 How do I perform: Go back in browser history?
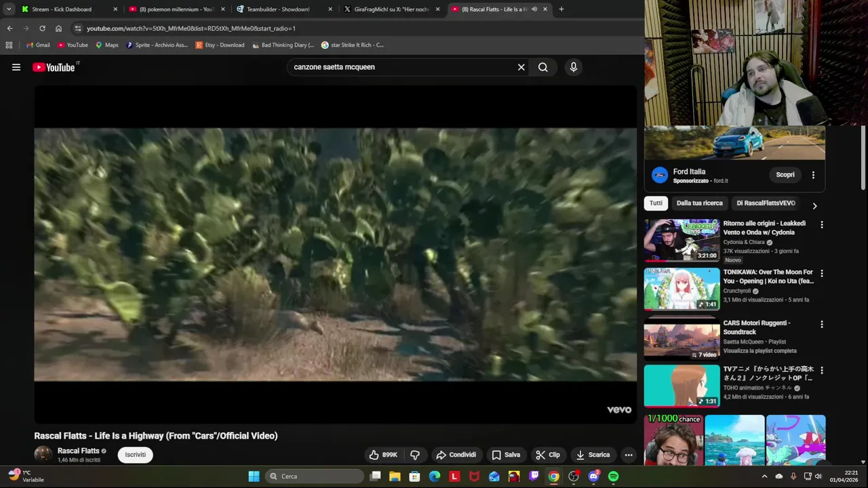(x=9, y=28)
